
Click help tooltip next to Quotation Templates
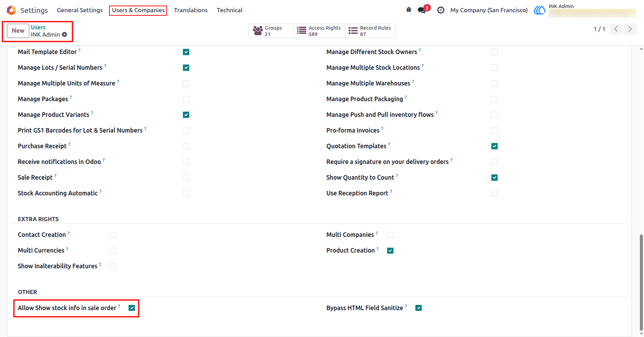pos(389,144)
